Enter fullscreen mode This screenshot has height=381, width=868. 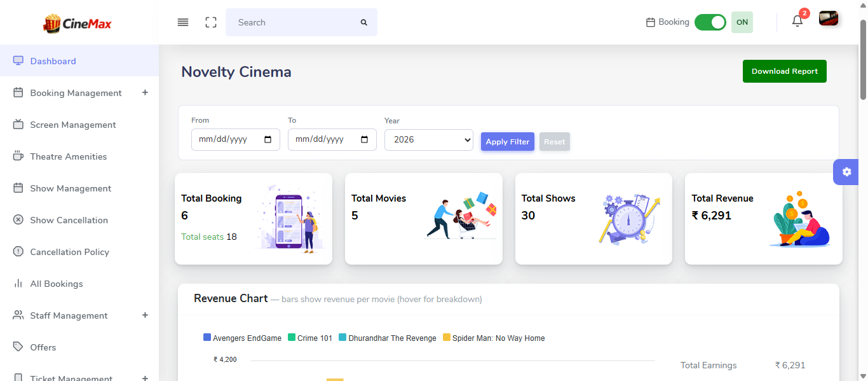click(210, 22)
